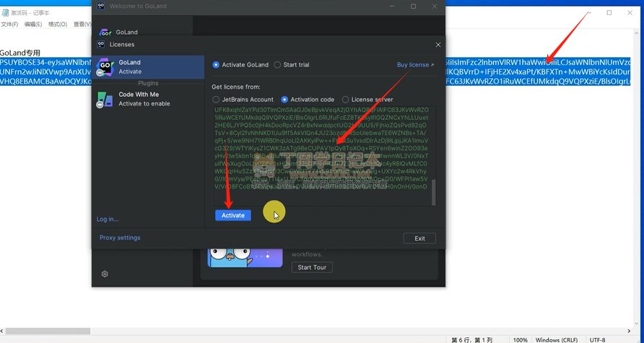Click the Start Tour button
The width and height of the screenshot is (644, 343).
pos(312,267)
